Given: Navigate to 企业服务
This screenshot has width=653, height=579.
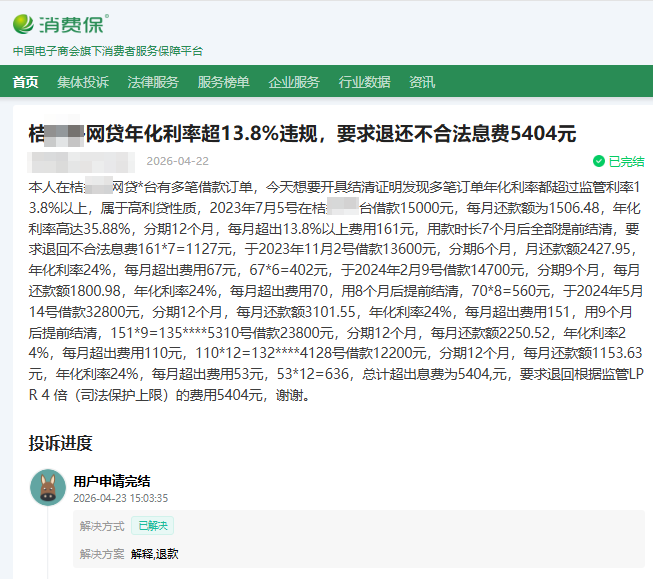Looking at the screenshot, I should (x=294, y=82).
